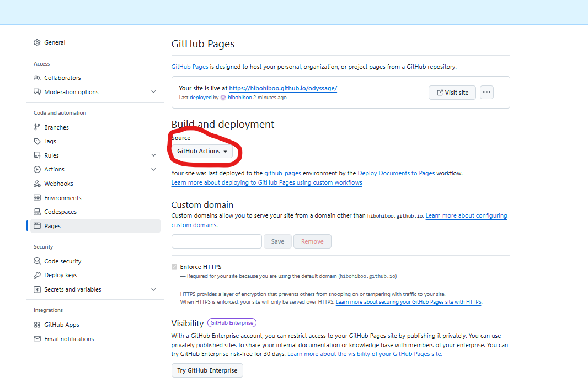Screen dimensions: 588x388
Task: Open Environments settings
Action: 63,198
